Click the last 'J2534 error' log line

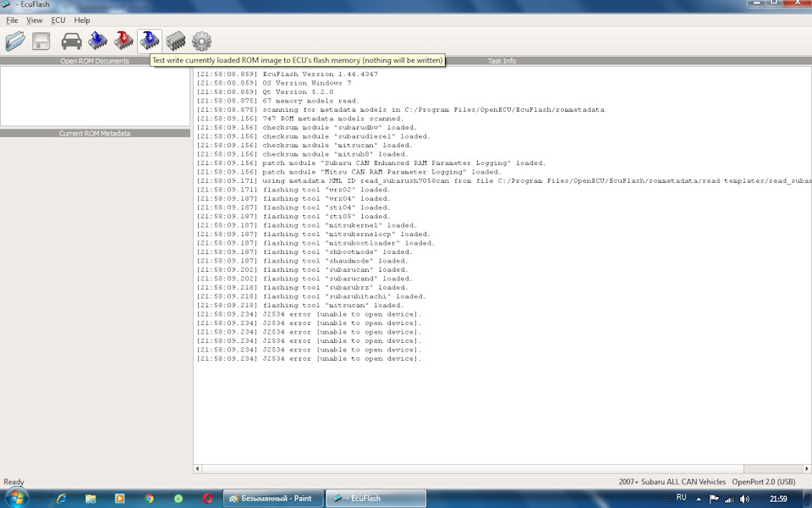click(x=310, y=359)
